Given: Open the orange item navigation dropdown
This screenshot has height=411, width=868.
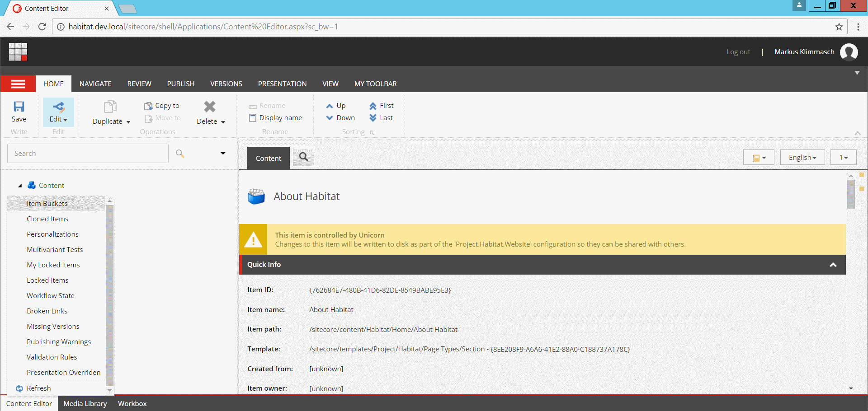Looking at the screenshot, I should coord(759,157).
